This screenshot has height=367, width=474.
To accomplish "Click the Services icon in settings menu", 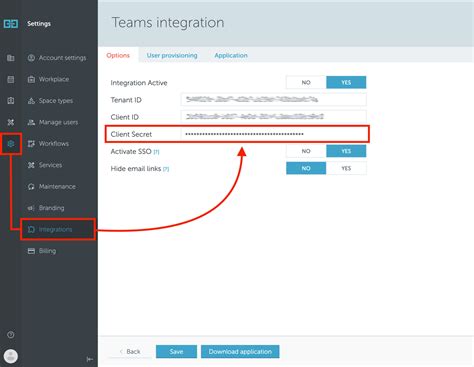I will tap(31, 165).
